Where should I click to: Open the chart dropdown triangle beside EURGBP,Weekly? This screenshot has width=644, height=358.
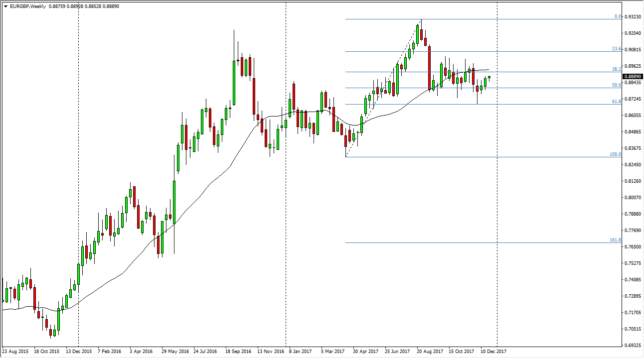pos(5,6)
